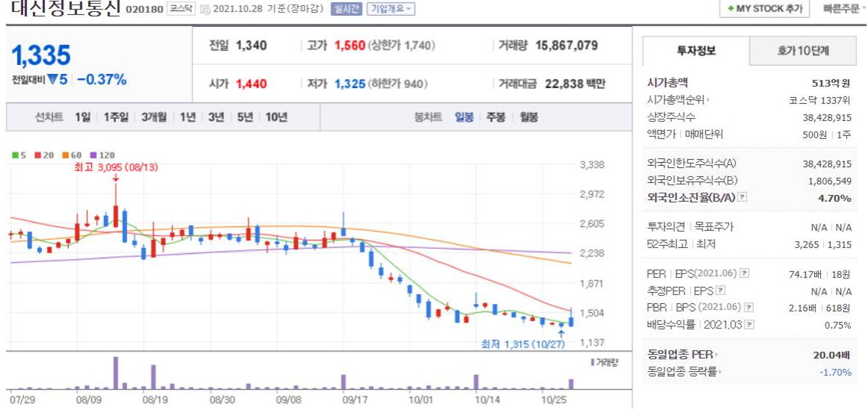Open help icon next to PER EPS(2021.06)
868x416 pixels.
pyautogui.click(x=745, y=273)
